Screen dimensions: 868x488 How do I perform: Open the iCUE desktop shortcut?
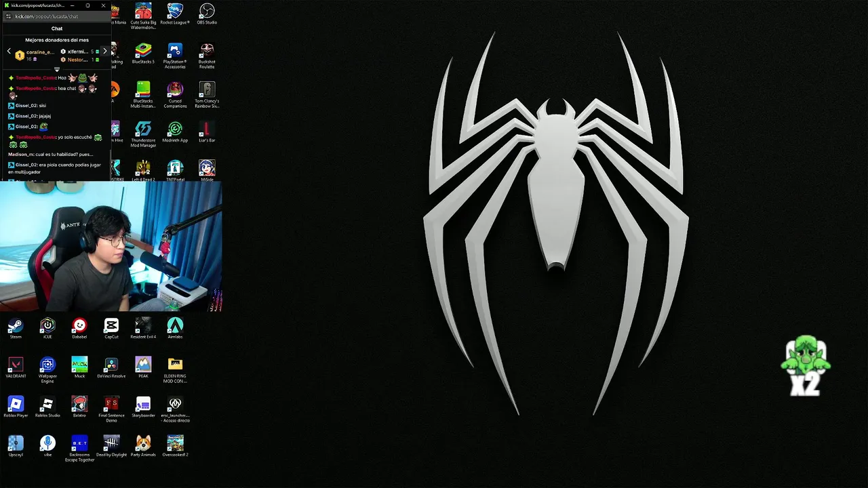click(x=47, y=329)
